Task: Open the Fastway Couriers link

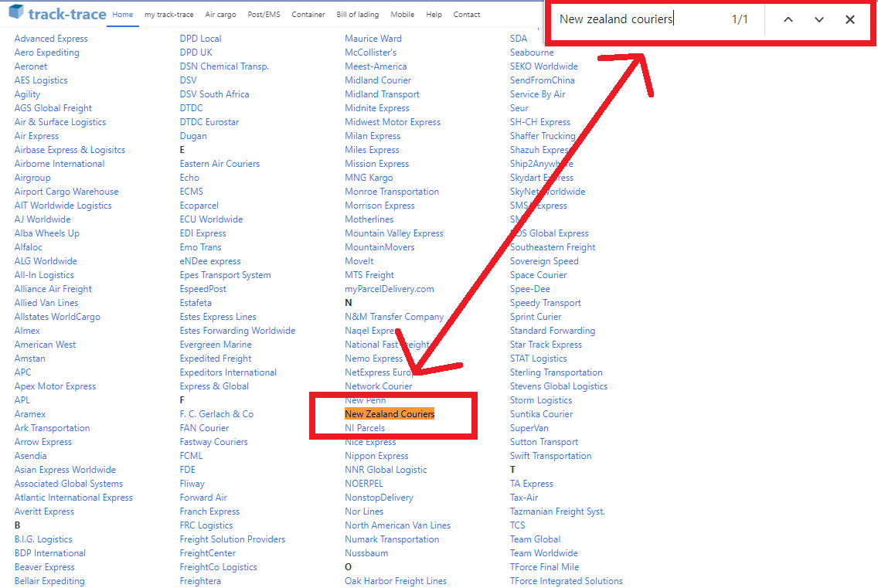Action: click(214, 443)
